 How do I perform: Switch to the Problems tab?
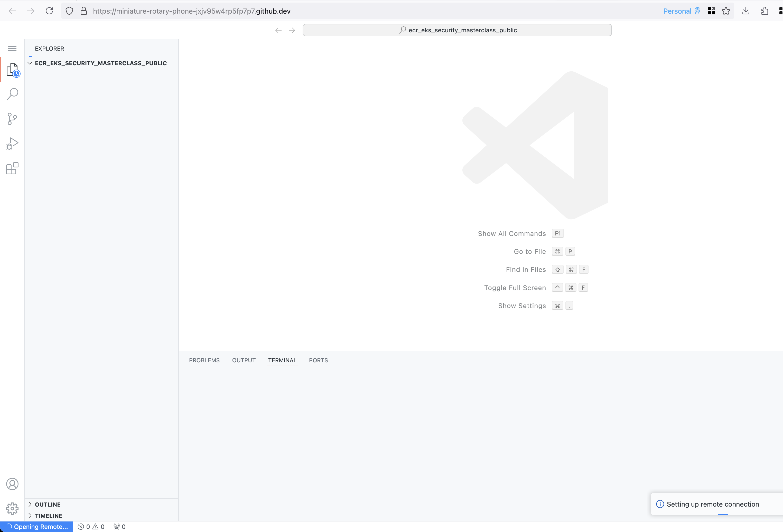(x=204, y=360)
